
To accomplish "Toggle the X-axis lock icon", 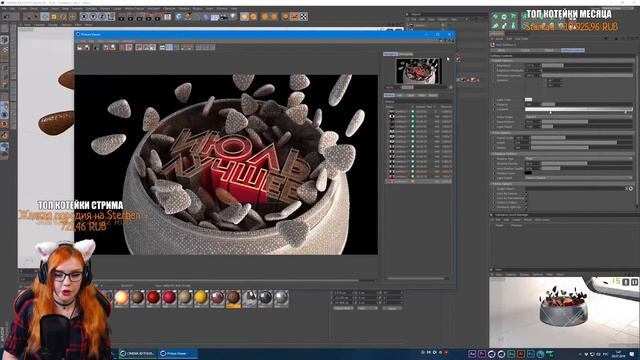I will tap(84, 17).
